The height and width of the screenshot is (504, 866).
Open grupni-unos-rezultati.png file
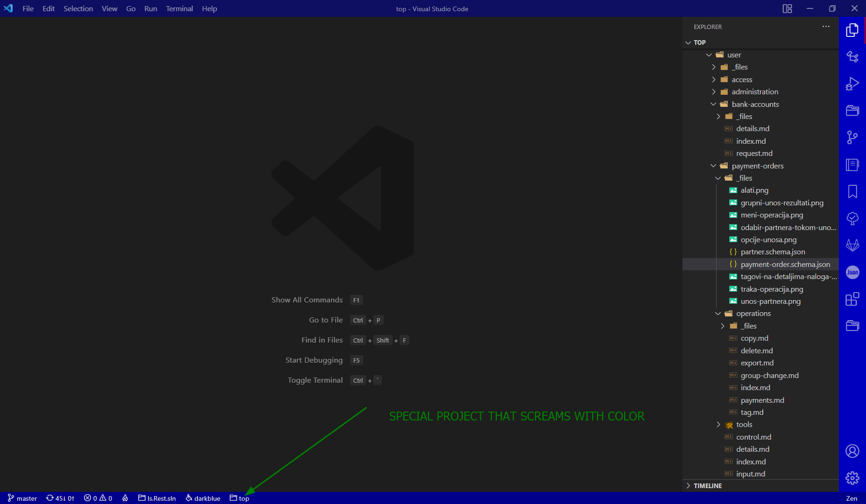click(x=760, y=203)
